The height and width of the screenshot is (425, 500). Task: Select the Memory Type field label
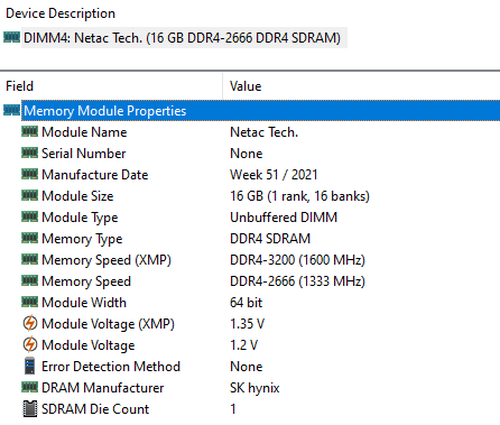82,239
